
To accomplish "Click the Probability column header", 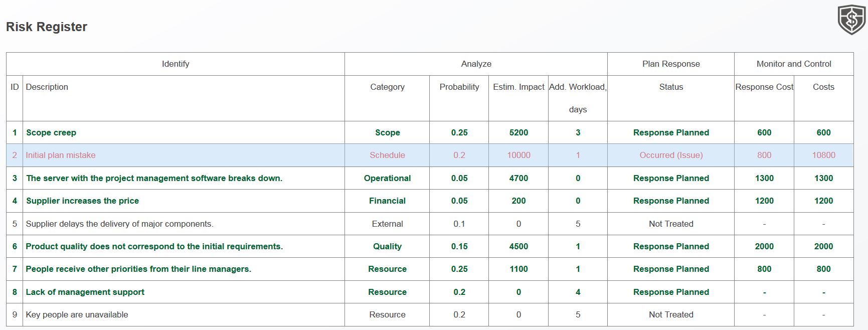I will (459, 87).
